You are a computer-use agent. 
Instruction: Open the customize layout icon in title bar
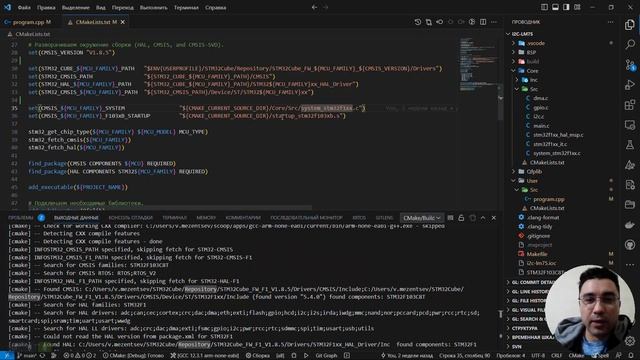coord(577,7)
